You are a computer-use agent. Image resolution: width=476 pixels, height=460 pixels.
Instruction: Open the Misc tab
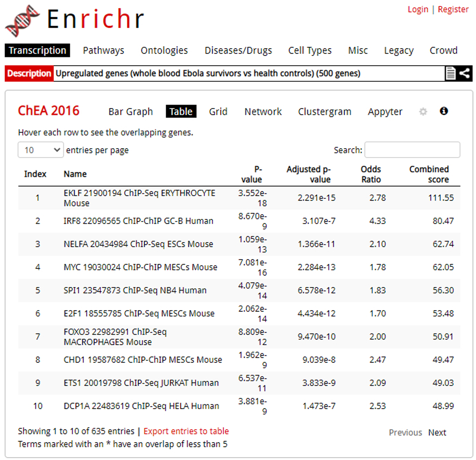358,50
